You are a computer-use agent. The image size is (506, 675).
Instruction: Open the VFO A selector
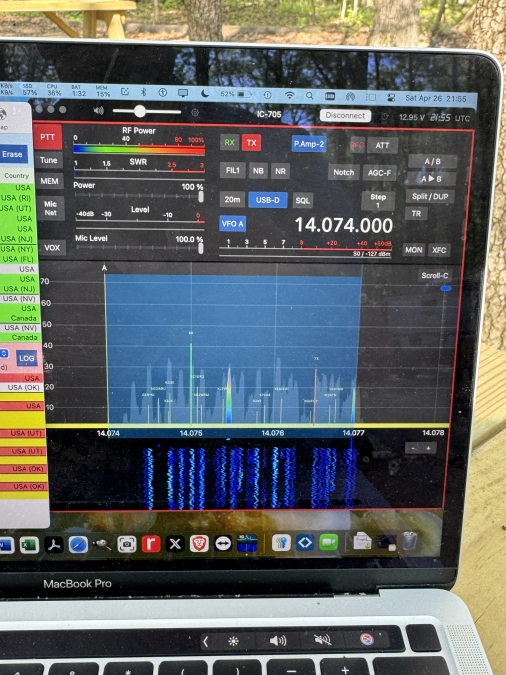[233, 224]
